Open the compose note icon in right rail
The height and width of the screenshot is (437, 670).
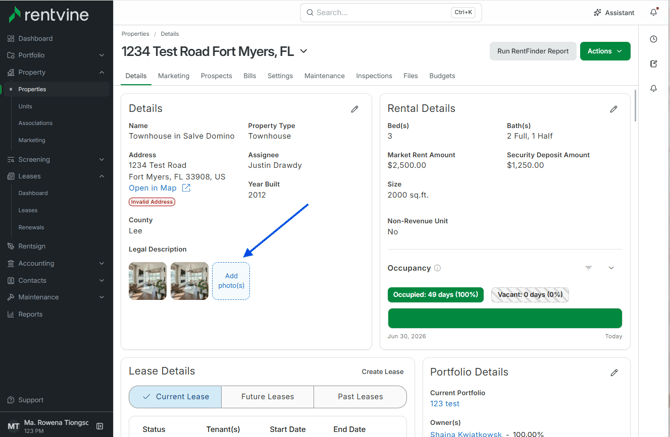tap(654, 64)
